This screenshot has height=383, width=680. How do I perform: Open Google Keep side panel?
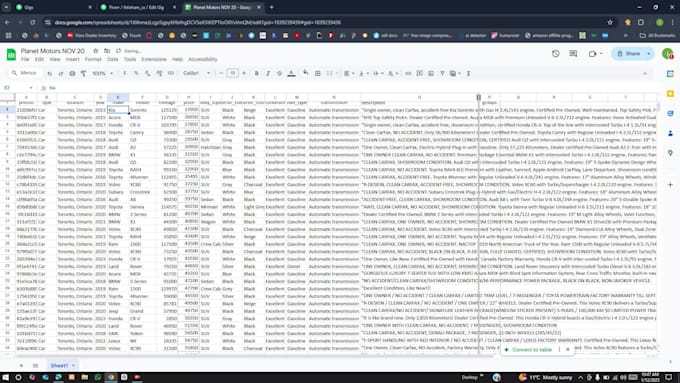coord(670,94)
